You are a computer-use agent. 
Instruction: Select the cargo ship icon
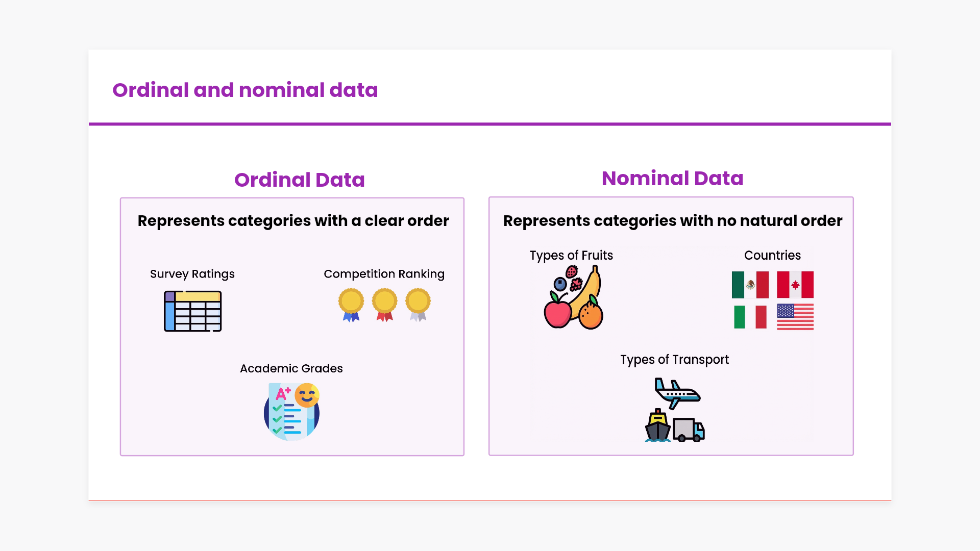pos(657,425)
